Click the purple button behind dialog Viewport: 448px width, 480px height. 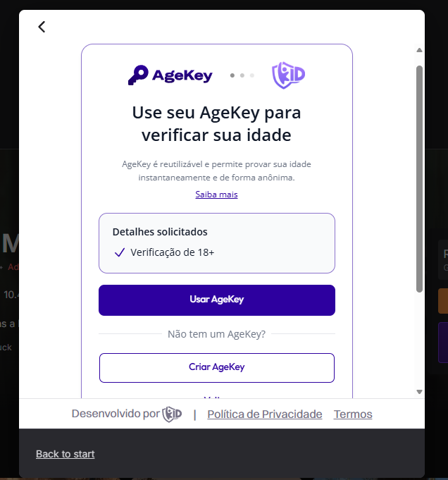(x=443, y=343)
